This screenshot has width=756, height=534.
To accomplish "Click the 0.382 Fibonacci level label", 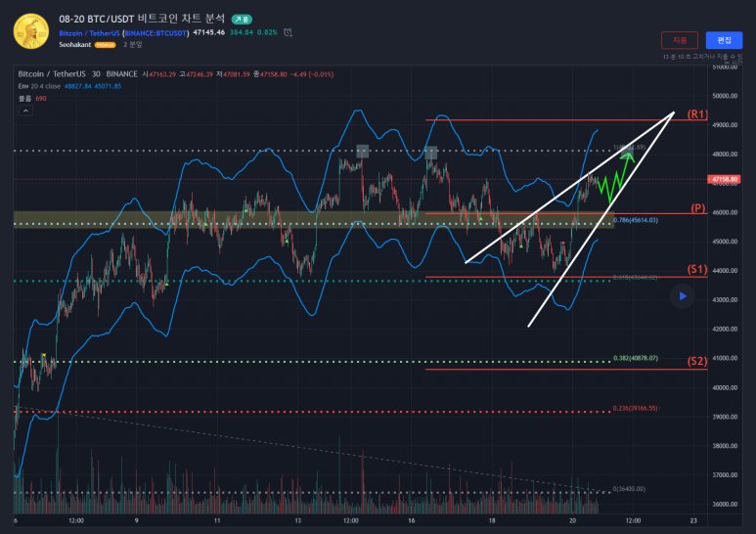I will pos(635,358).
